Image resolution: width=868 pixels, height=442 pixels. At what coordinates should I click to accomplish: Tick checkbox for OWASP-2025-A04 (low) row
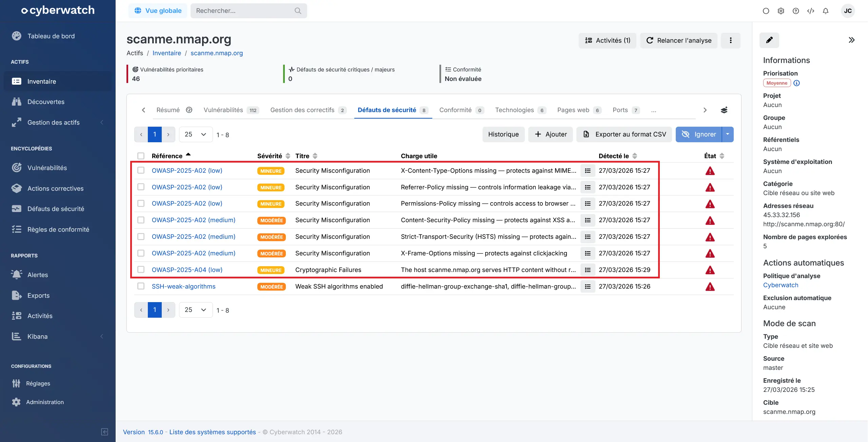point(141,270)
